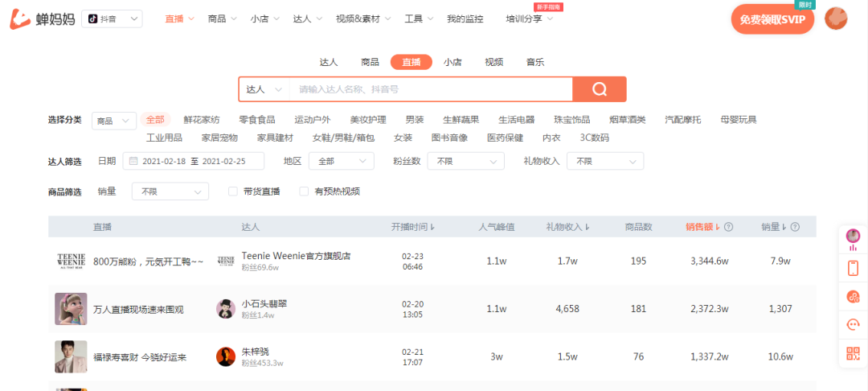Screen dimensions: 868x391
Task: Open the 地区 dropdown set to 全部
Action: point(342,161)
